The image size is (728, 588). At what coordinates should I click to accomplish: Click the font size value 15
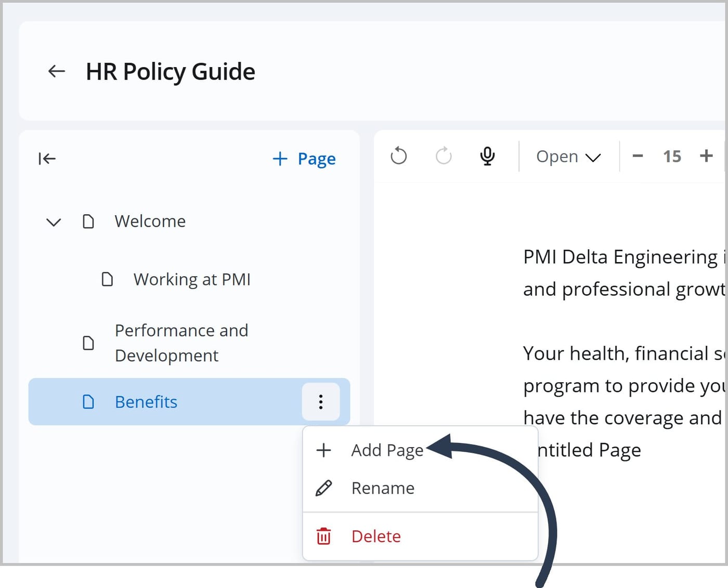pyautogui.click(x=672, y=156)
